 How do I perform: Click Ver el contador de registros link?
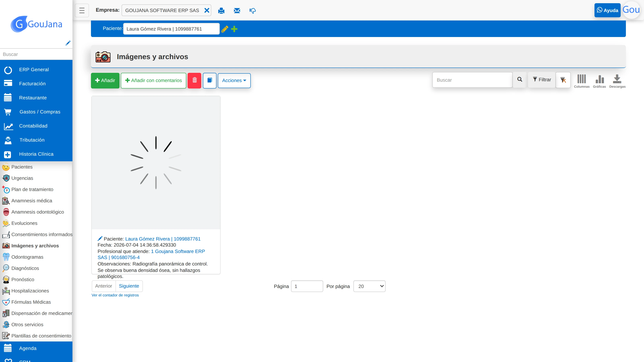115,295
